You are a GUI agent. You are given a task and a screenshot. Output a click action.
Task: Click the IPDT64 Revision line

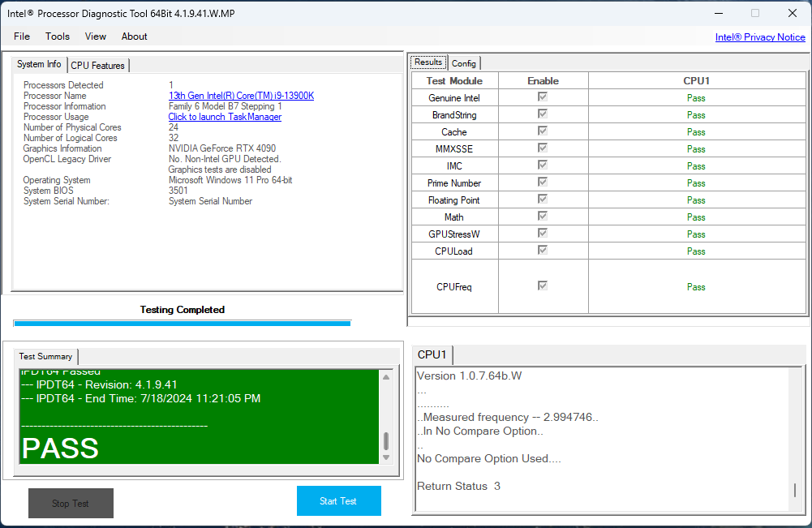pos(100,384)
